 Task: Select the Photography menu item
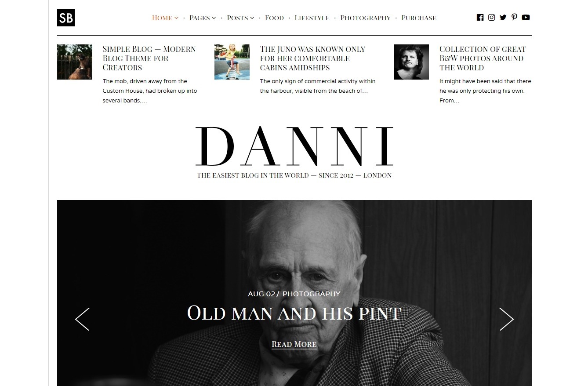click(365, 18)
